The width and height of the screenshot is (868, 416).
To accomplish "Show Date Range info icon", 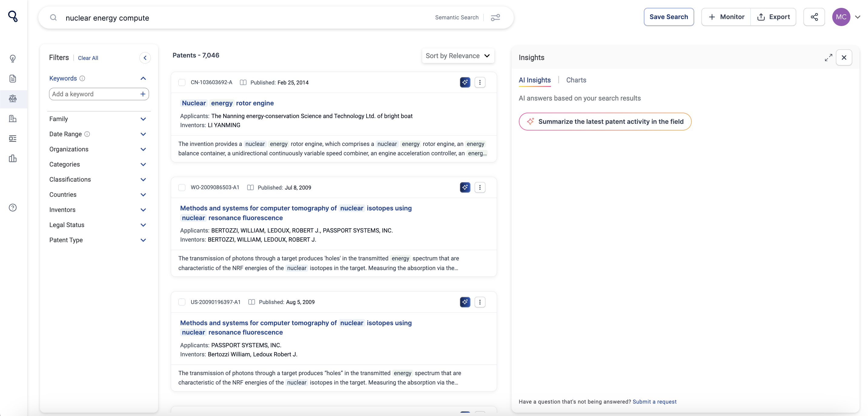I will 87,134.
